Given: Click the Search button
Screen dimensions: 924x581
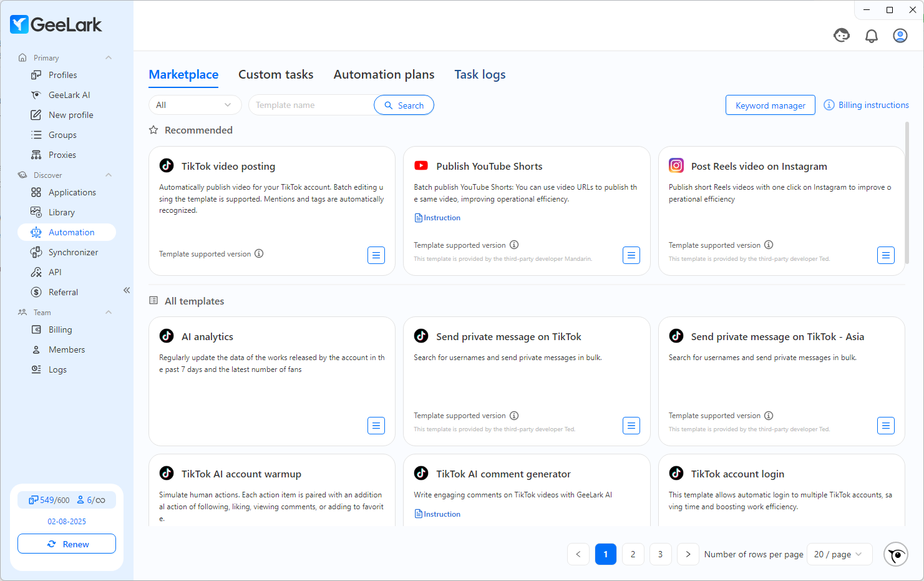Looking at the screenshot, I should (x=404, y=105).
